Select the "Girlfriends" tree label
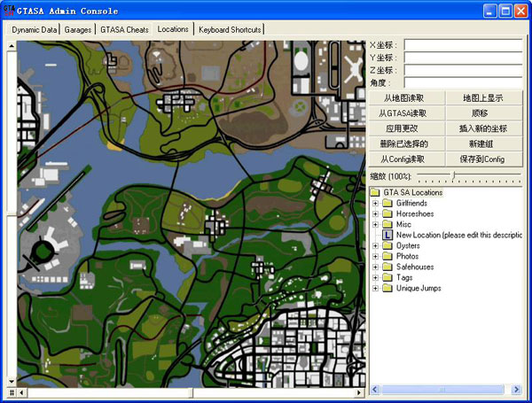Viewport: 532px width, 403px height. pos(411,204)
